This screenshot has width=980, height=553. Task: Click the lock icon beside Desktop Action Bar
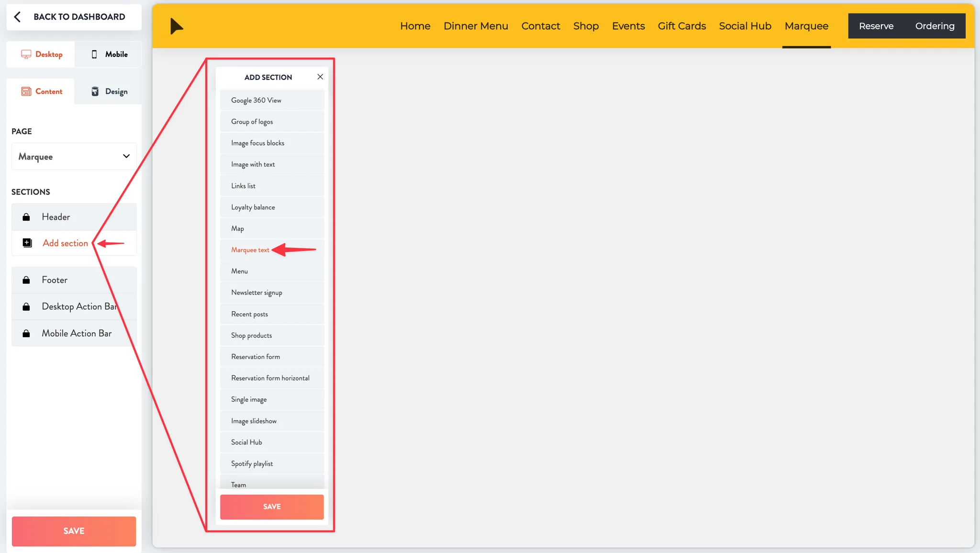[x=26, y=306]
